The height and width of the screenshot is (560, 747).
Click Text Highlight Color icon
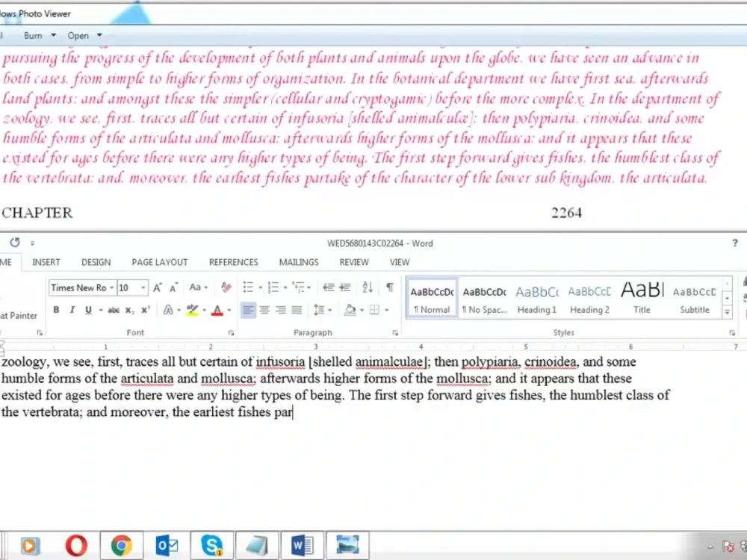click(193, 310)
